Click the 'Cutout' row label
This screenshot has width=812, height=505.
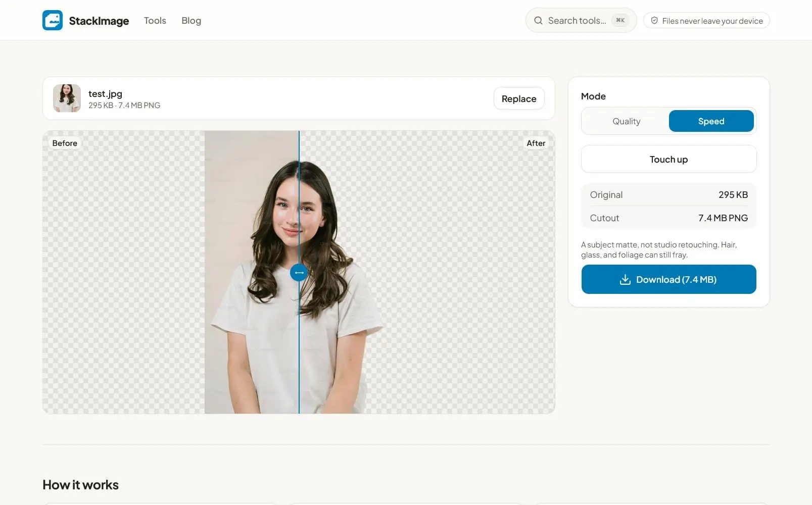[x=604, y=218]
